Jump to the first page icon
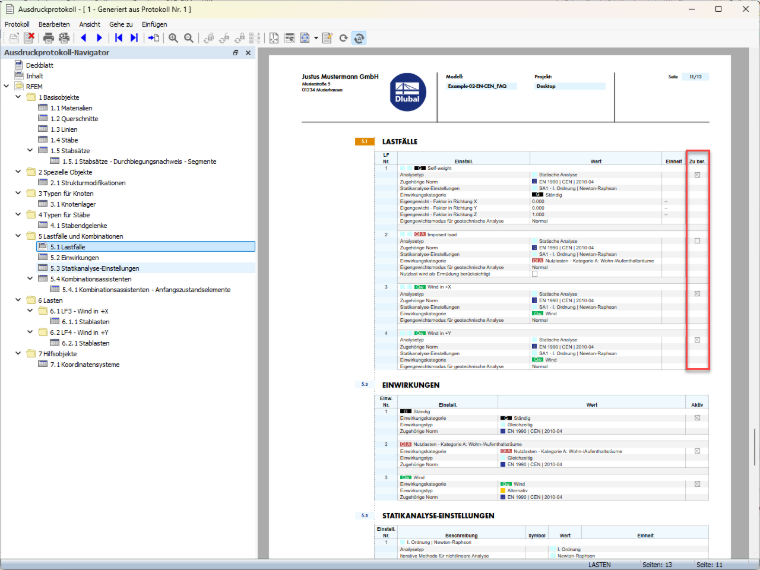 (118, 38)
